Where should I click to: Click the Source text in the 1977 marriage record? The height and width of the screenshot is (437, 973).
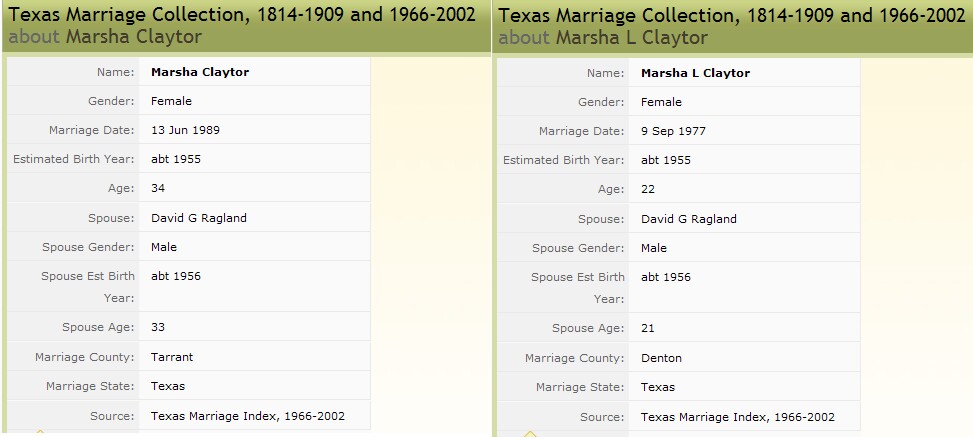[x=738, y=417]
